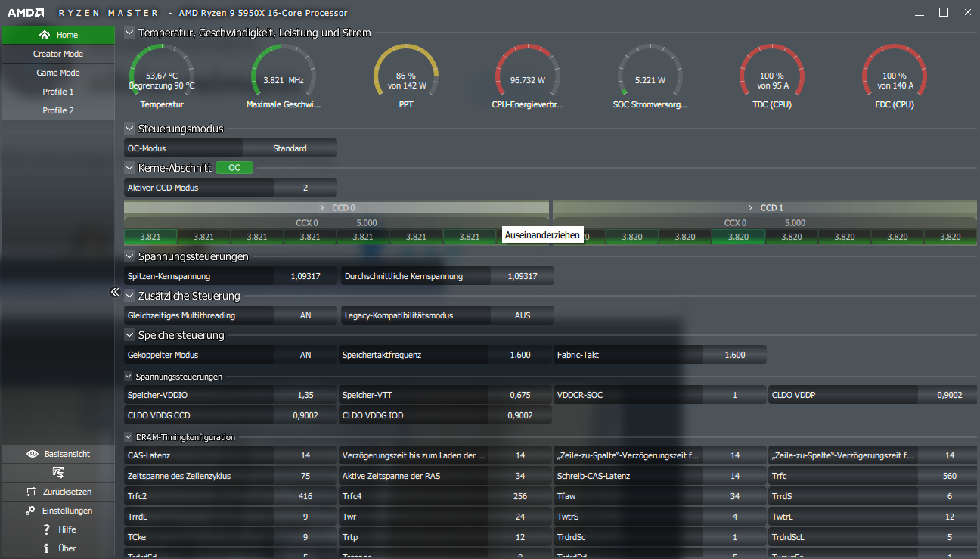The width and height of the screenshot is (980, 559).
Task: Expand the CCD 1 header bar
Action: [x=764, y=207]
